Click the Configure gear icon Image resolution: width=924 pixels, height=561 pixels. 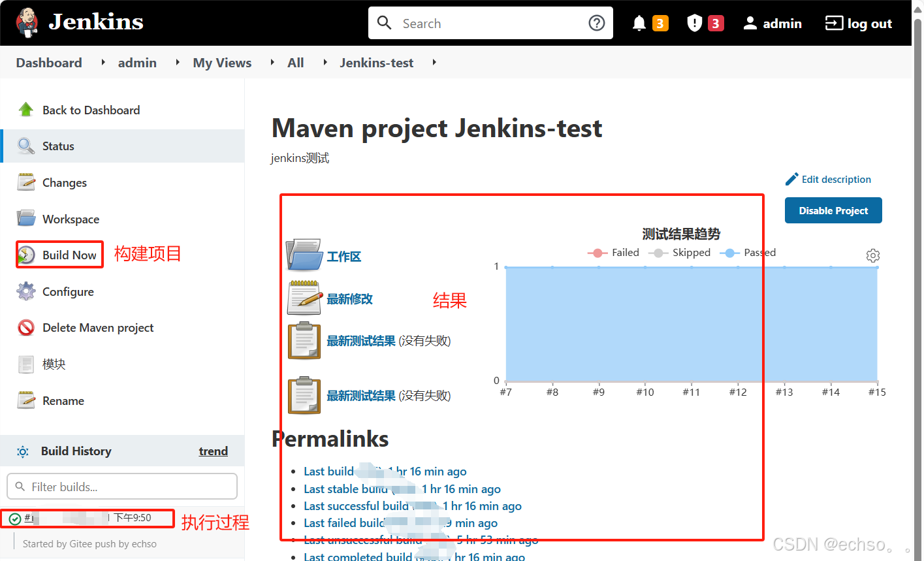tap(26, 291)
